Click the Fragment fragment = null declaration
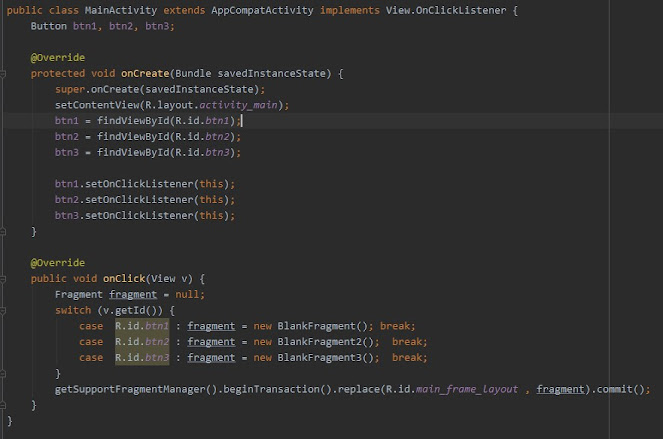 (129, 294)
